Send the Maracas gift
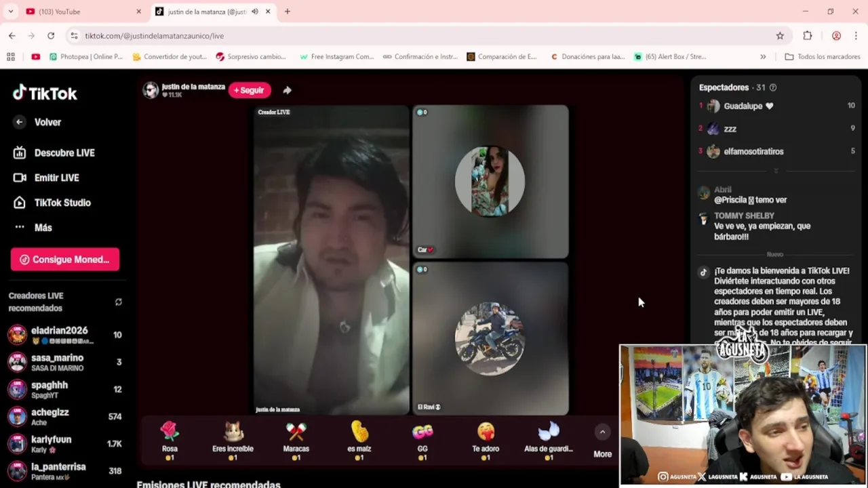This screenshot has width=868, height=488. 296,441
